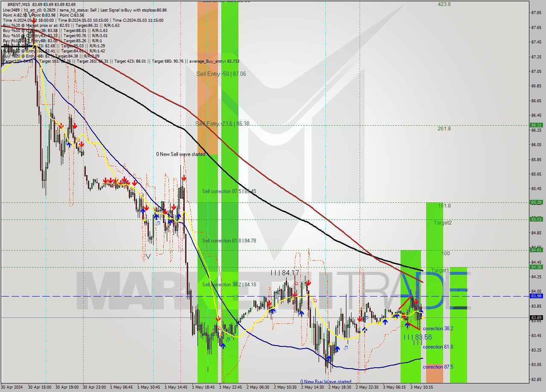Click the 82.85 value on price scale

[x=537, y=379]
